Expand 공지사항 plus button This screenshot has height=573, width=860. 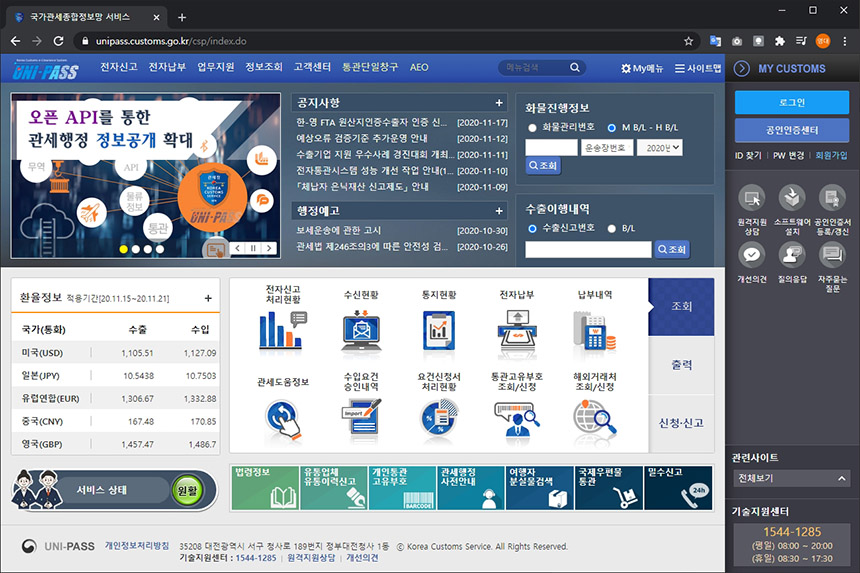point(499,103)
